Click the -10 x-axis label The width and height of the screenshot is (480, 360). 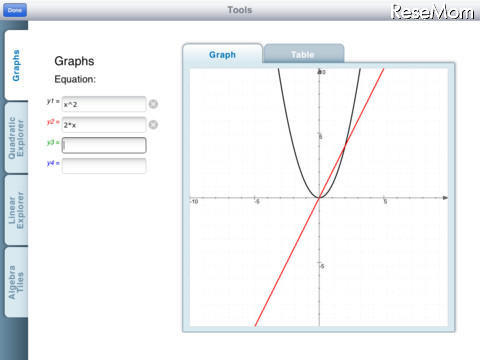coord(194,201)
